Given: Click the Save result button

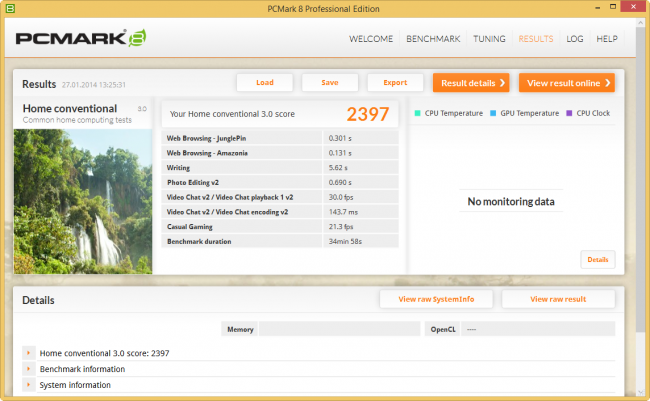Looking at the screenshot, I should [330, 83].
